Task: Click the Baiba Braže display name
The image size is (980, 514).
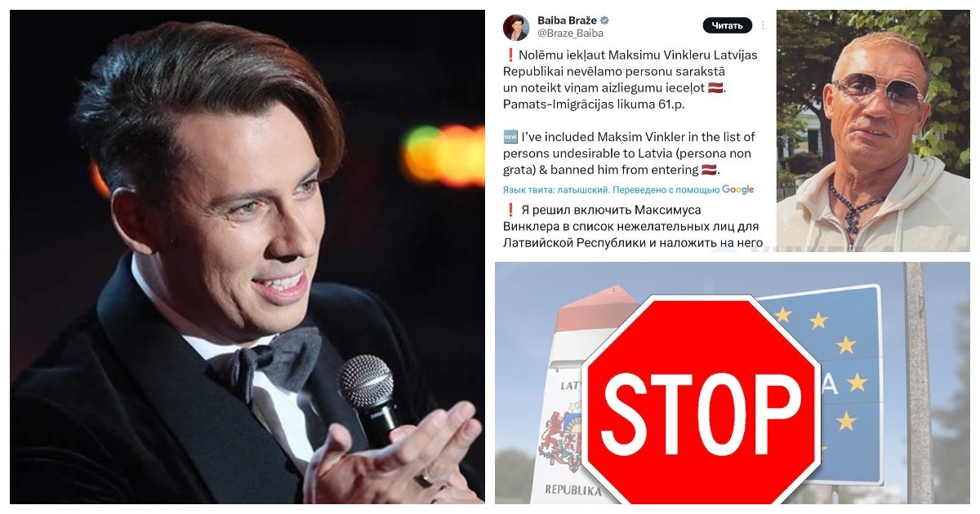Action: click(x=567, y=20)
